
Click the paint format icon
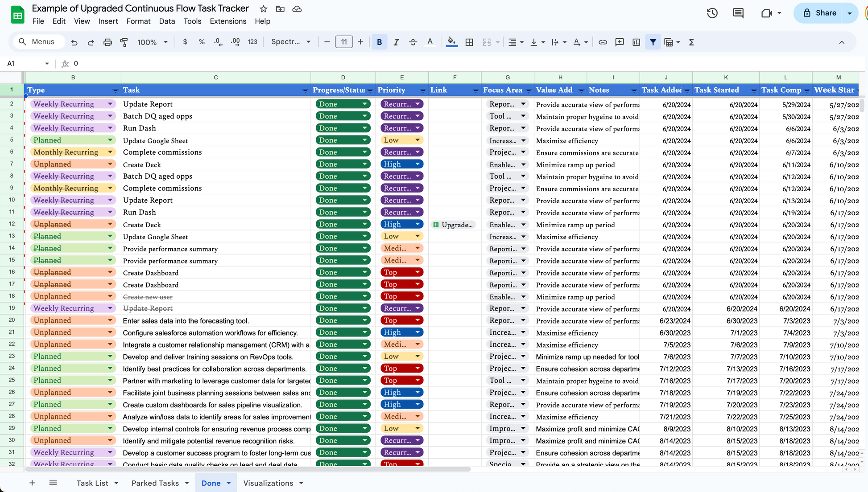coord(124,42)
